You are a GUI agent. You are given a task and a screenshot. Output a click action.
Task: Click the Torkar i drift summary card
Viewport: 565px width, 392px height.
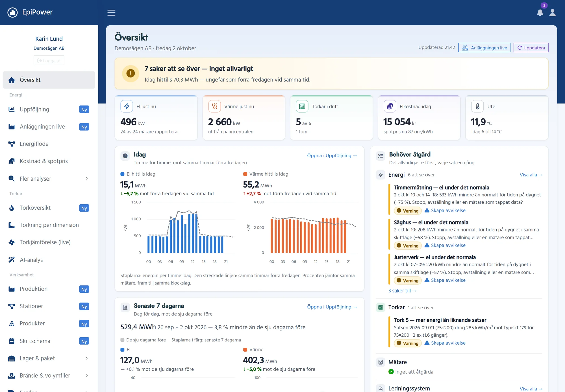coord(331,118)
